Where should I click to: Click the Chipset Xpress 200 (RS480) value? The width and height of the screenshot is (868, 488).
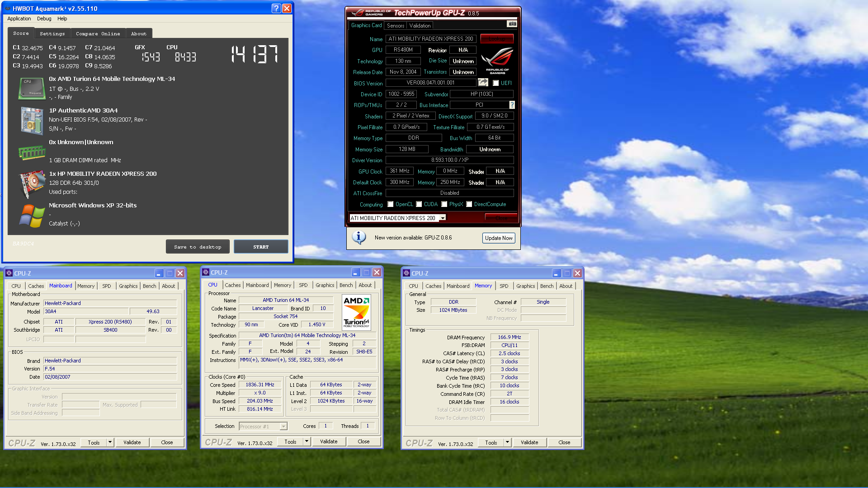[110, 322]
